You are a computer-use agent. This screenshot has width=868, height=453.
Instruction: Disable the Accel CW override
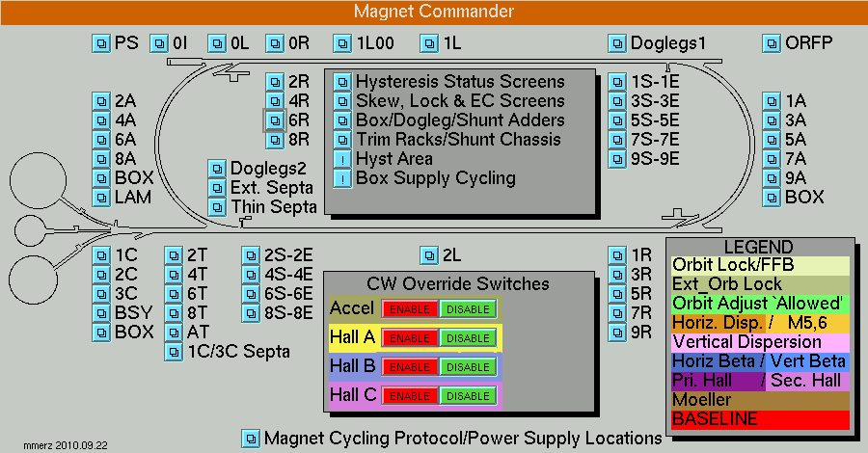468,309
